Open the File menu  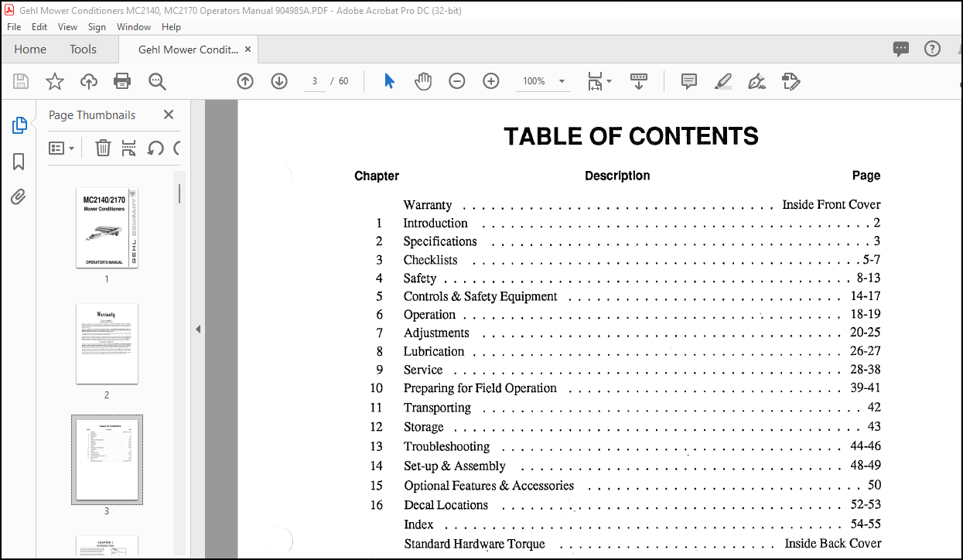[x=14, y=26]
